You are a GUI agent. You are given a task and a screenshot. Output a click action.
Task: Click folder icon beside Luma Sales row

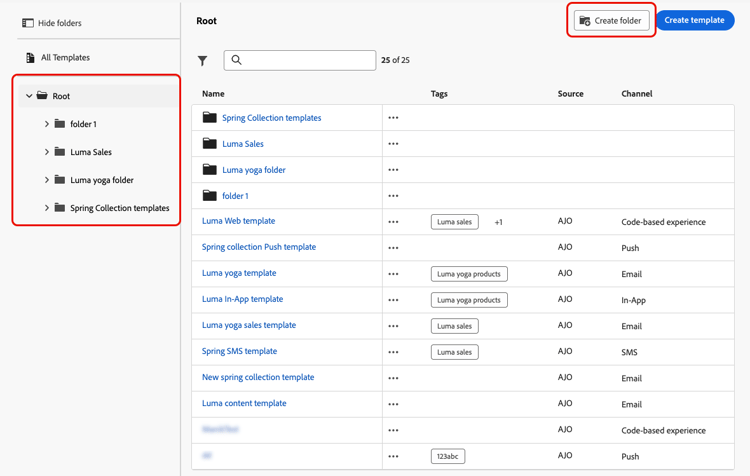click(209, 144)
